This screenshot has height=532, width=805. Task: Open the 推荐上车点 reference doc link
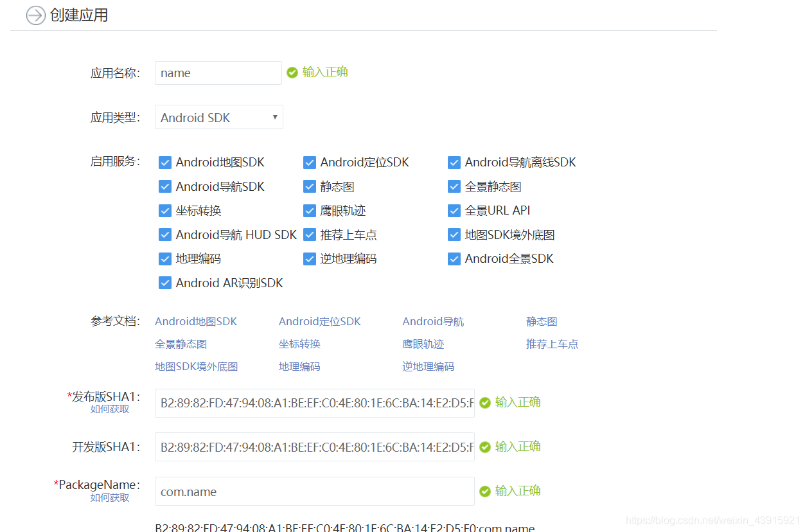pyautogui.click(x=552, y=344)
